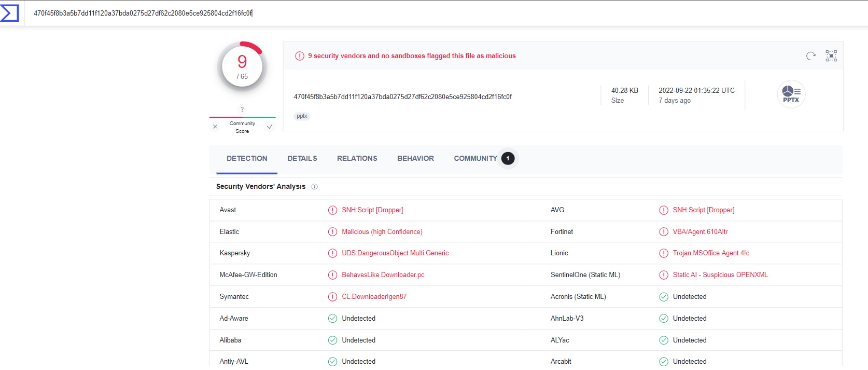
Task: Click the VirusTotal sigma logo icon
Action: click(10, 13)
